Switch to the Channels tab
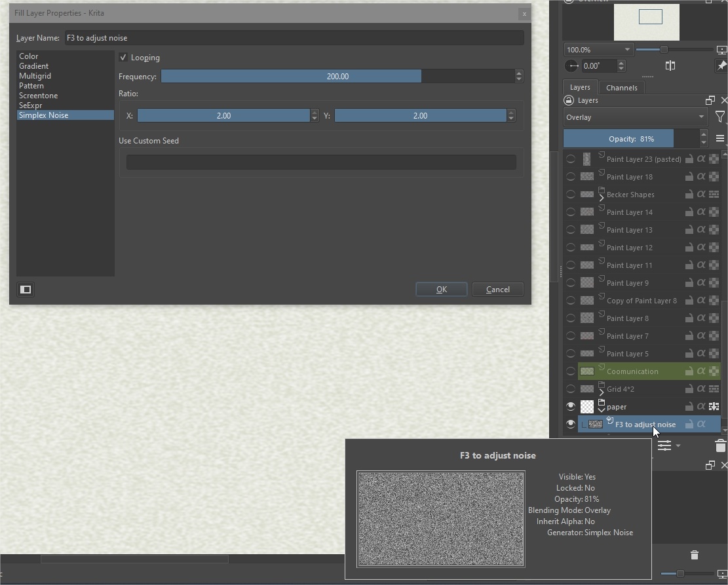 (x=621, y=88)
